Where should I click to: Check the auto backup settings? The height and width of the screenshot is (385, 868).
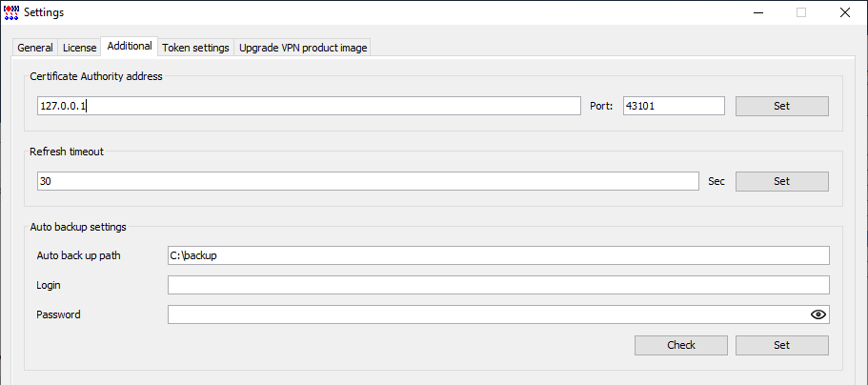[681, 345]
